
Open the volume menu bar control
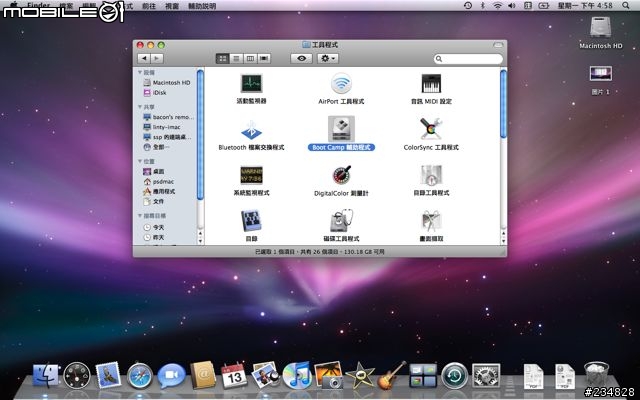[512, 6]
